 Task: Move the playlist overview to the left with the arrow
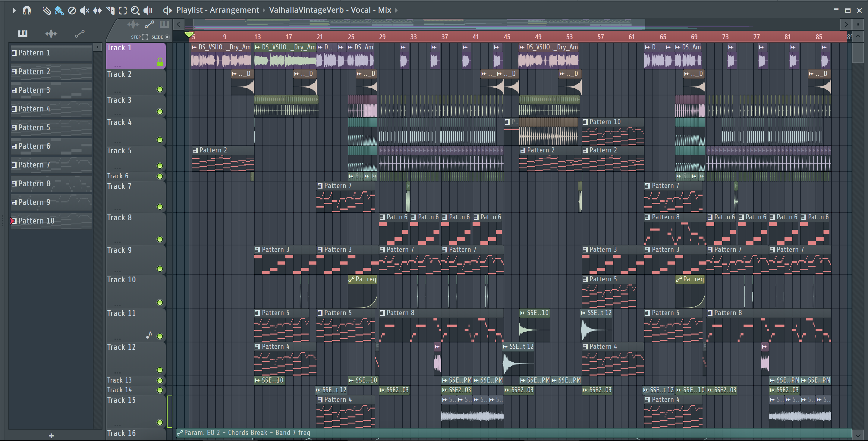tap(178, 24)
